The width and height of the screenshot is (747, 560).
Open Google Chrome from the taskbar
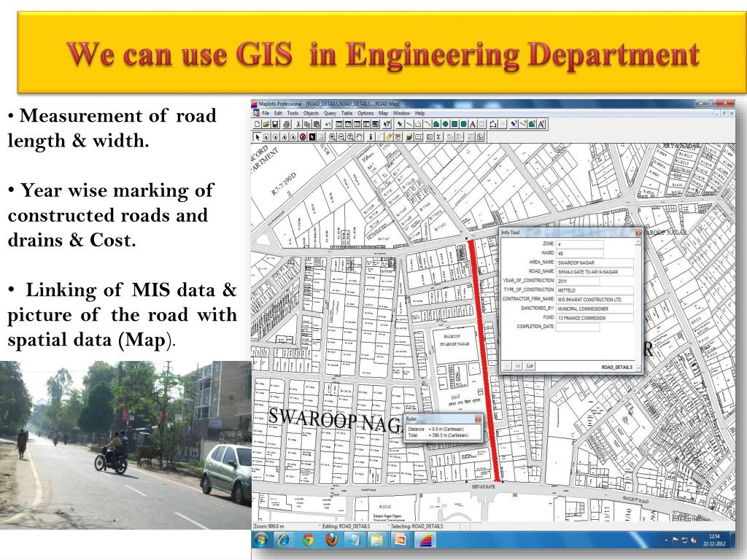tap(309, 540)
